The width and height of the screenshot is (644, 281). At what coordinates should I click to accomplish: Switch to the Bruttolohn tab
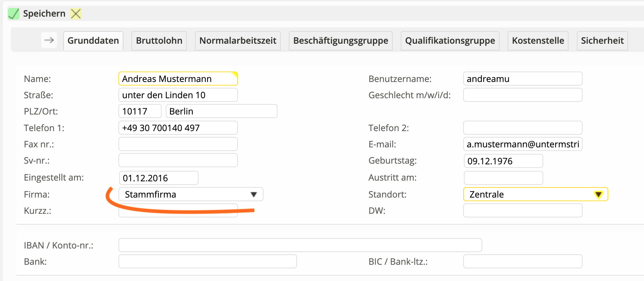tap(159, 40)
